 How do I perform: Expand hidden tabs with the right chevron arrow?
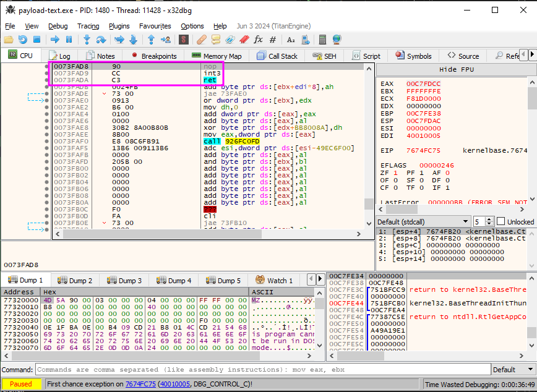pyautogui.click(x=532, y=55)
